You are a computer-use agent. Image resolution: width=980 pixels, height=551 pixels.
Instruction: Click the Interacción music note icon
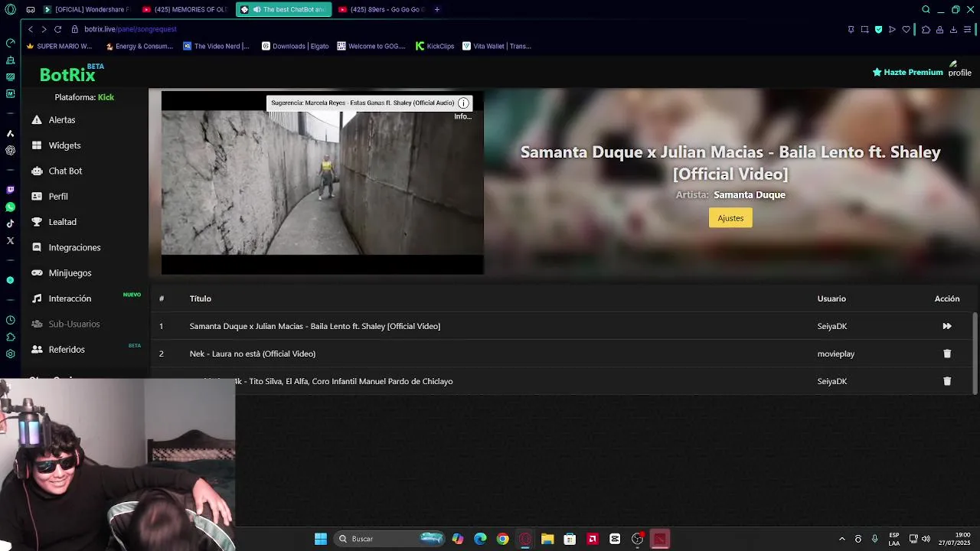click(x=37, y=298)
